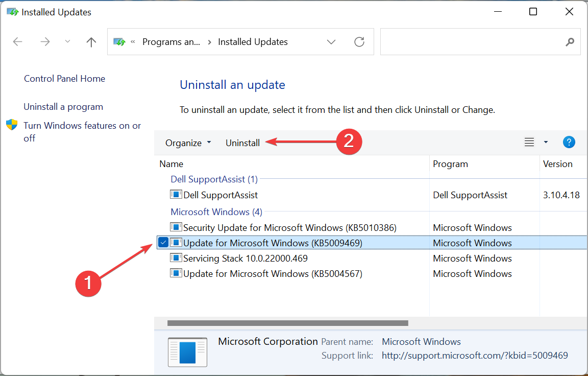Open the view options dropdown arrow
Image resolution: width=588 pixels, height=376 pixels.
546,142
